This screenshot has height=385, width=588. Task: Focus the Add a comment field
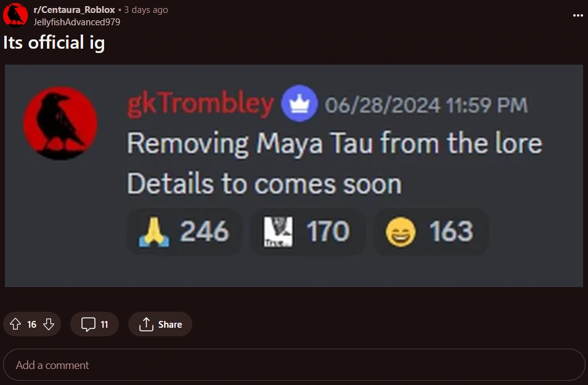pyautogui.click(x=294, y=365)
